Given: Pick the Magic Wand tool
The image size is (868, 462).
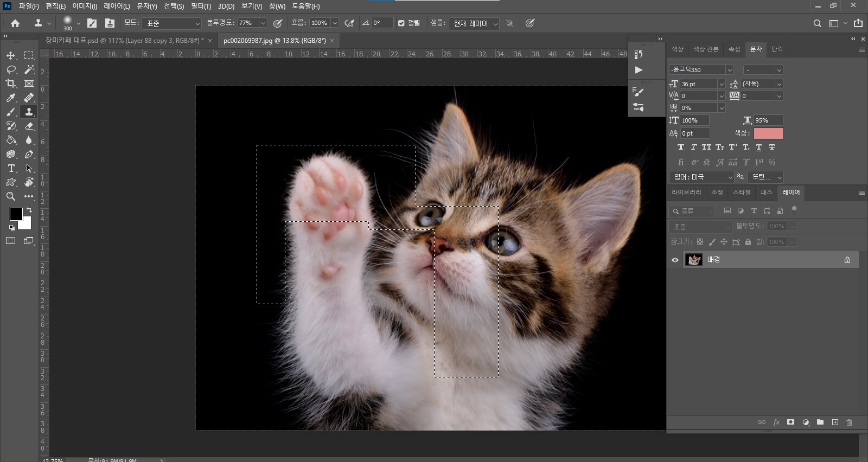Looking at the screenshot, I should pyautogui.click(x=29, y=69).
